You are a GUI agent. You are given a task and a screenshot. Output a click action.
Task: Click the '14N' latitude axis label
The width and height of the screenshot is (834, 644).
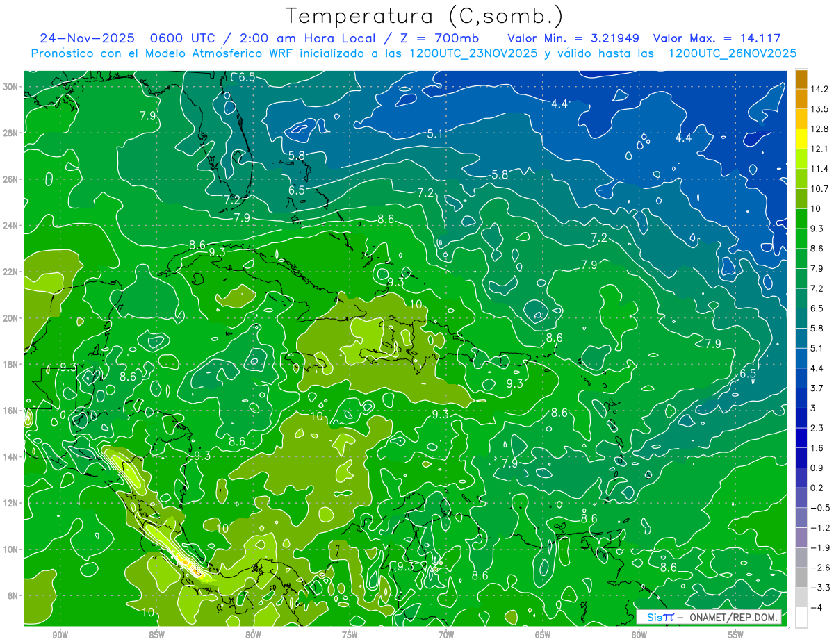point(10,456)
